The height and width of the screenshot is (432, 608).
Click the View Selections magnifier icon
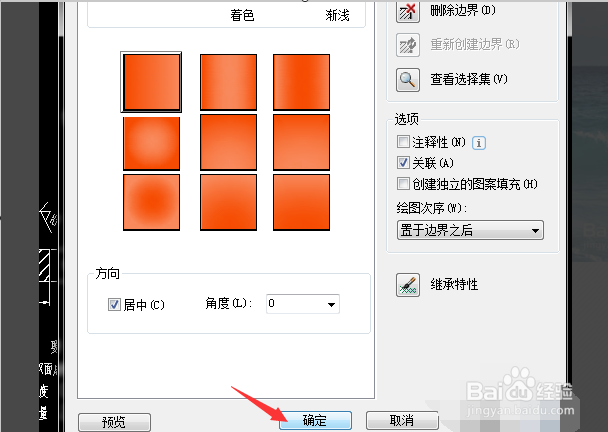click(408, 80)
